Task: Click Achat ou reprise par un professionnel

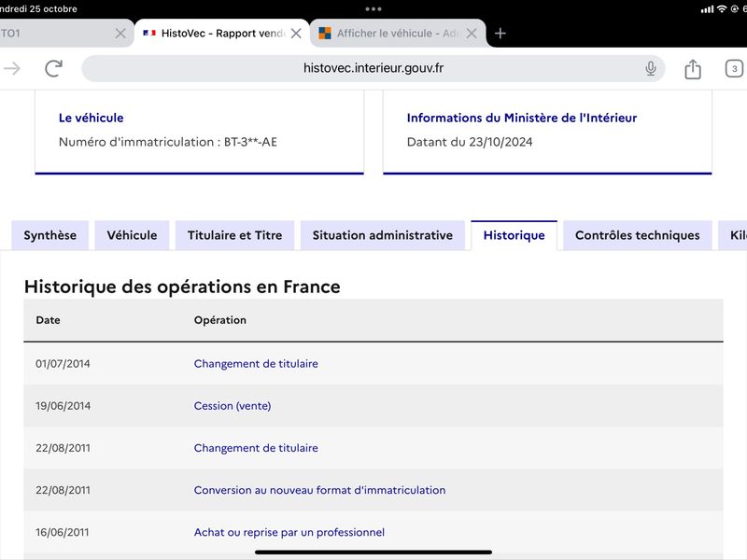Action: point(289,532)
